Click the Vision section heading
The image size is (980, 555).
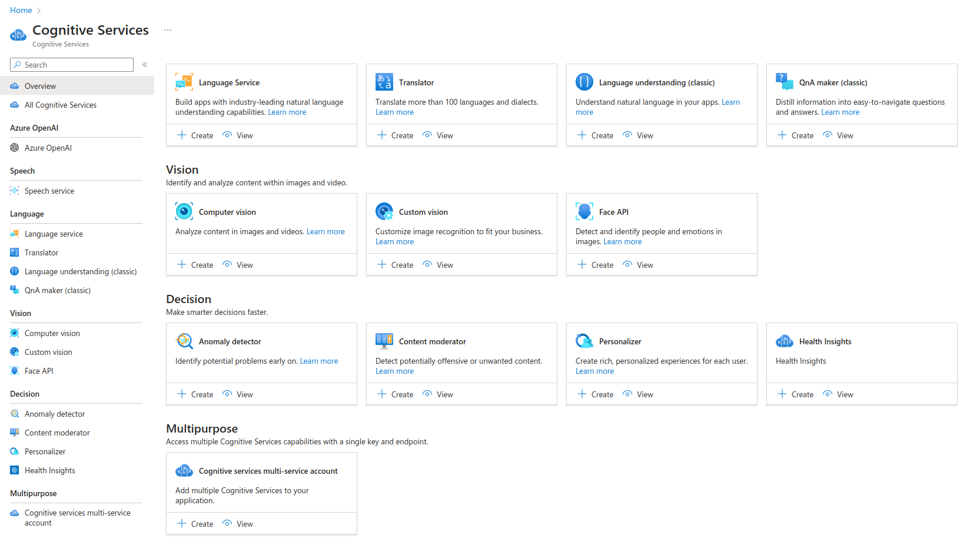pos(182,170)
